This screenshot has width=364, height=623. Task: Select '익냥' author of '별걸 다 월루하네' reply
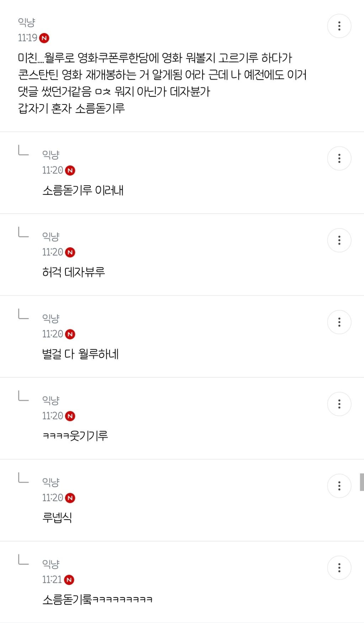click(x=51, y=318)
